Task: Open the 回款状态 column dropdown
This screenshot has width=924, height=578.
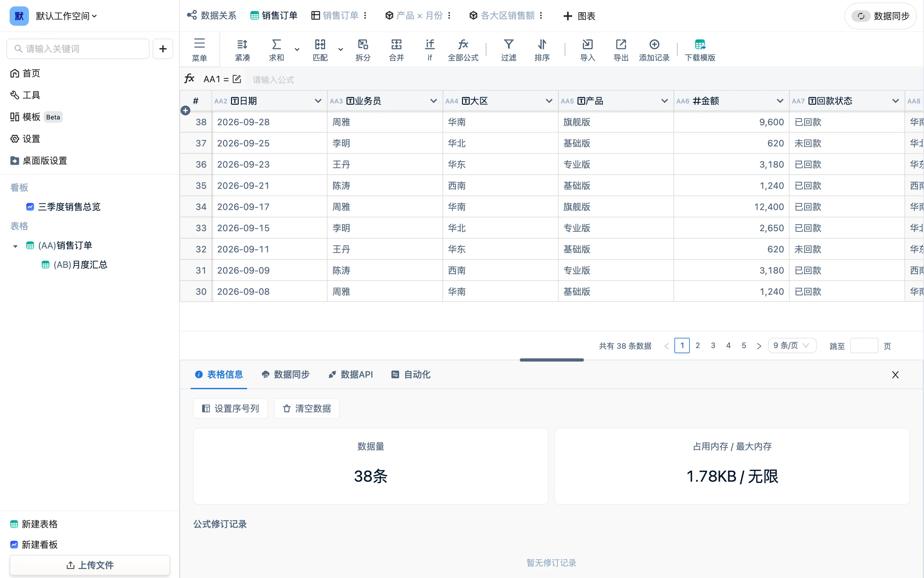Action: pos(895,101)
